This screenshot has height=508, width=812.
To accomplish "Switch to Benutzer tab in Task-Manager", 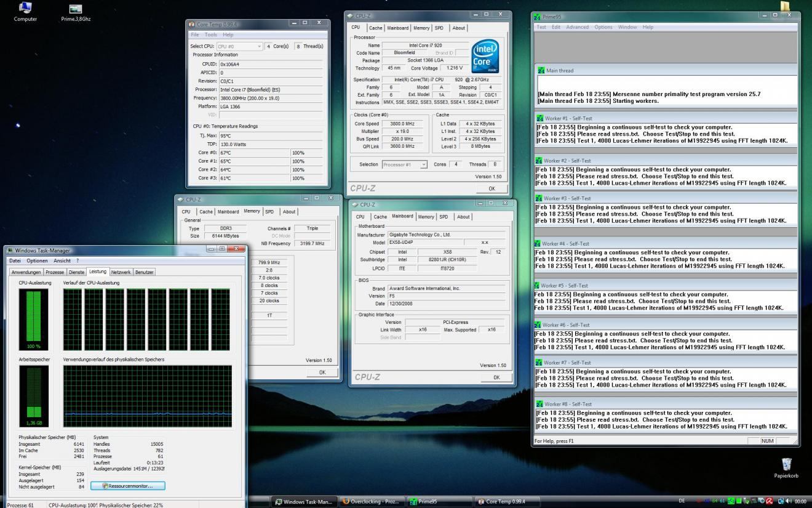I will (144, 272).
